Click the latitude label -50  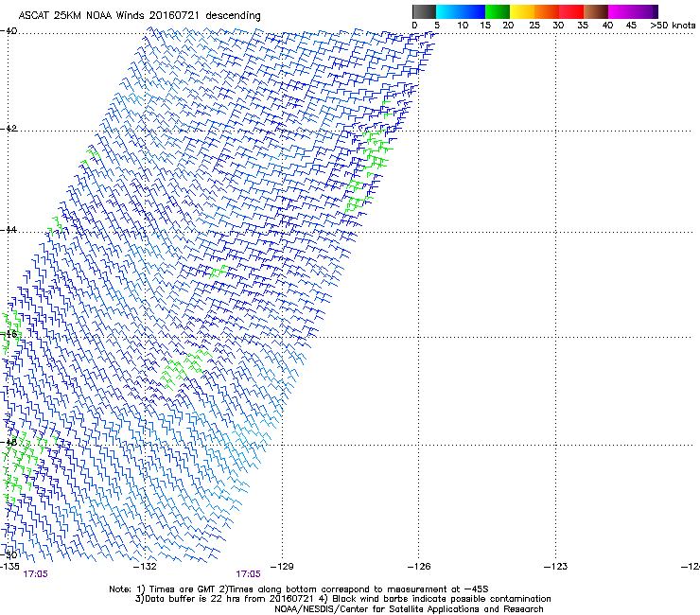9,554
